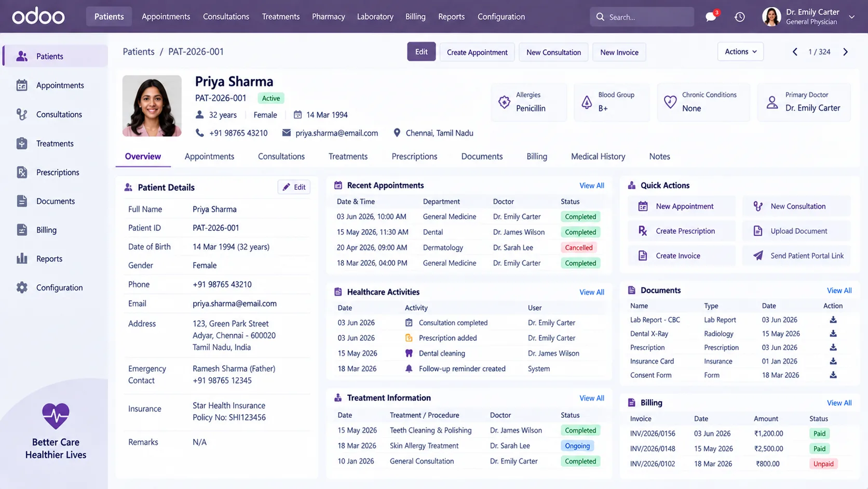
Task: Click the Consultations stethoscope icon in sidebar
Action: pos(22,114)
